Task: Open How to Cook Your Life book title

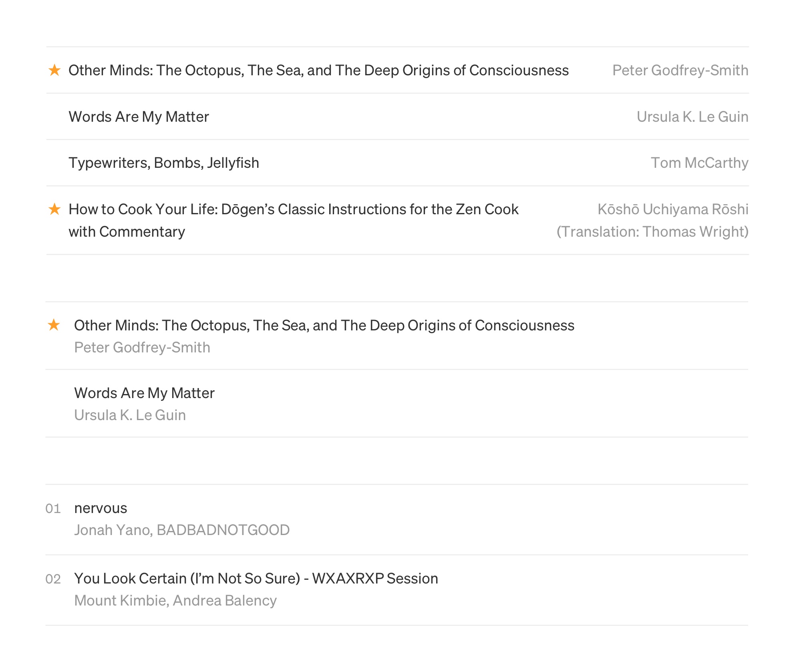Action: pos(294,220)
